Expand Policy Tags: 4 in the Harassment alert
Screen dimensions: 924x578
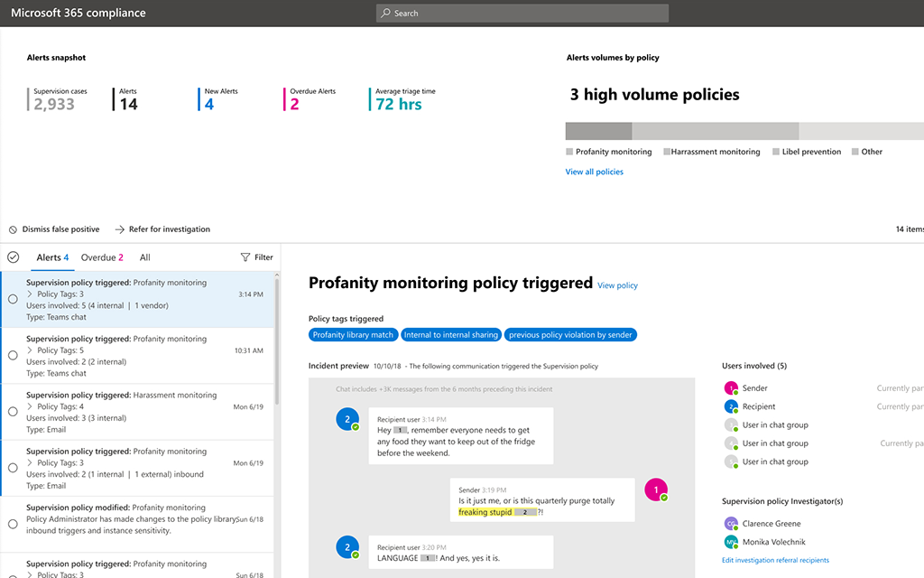30,406
